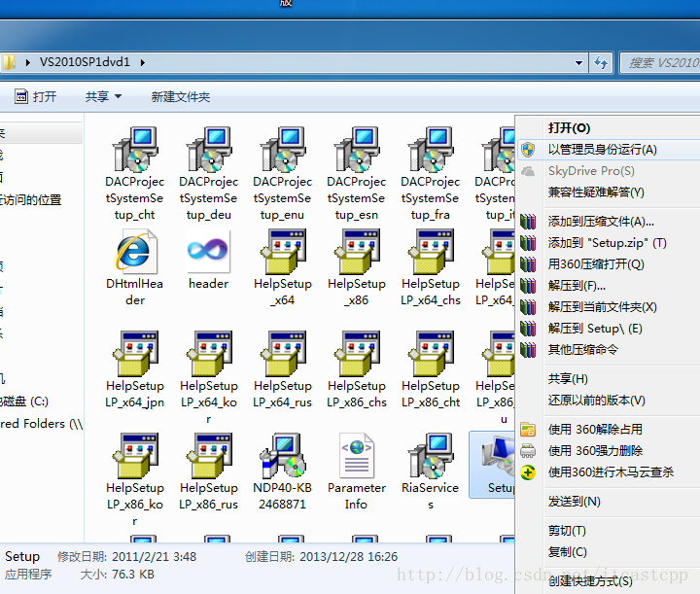The height and width of the screenshot is (594, 700).
Task: Choose 打开(O) in the context menu
Action: (x=569, y=128)
